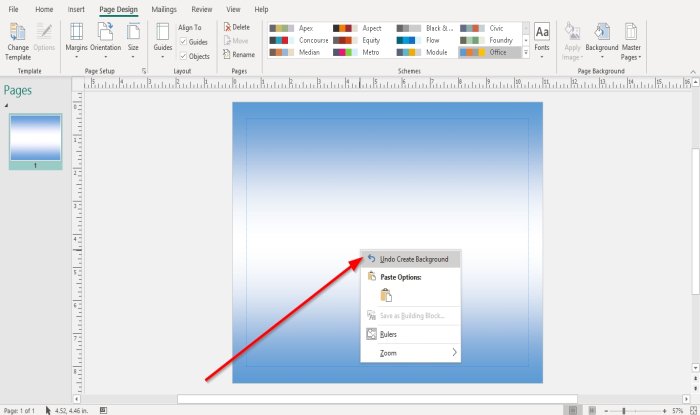Open the page Size dropdown
Screen dimensions: 700x415
133,42
